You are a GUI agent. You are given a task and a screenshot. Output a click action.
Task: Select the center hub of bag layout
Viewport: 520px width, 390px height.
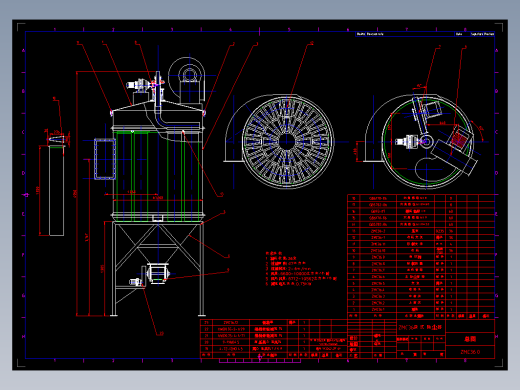coord(286,142)
